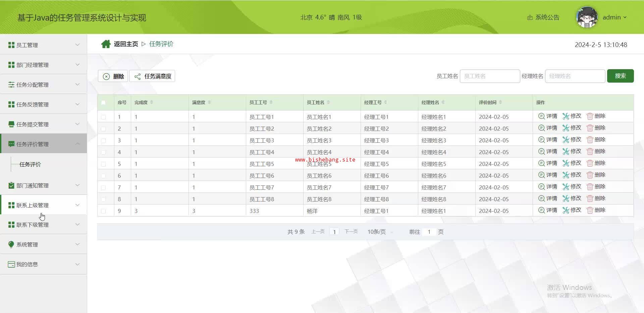This screenshot has height=313, width=644.
Task: Click the 修改 tools icon in row 5
Action: pyautogui.click(x=566, y=163)
